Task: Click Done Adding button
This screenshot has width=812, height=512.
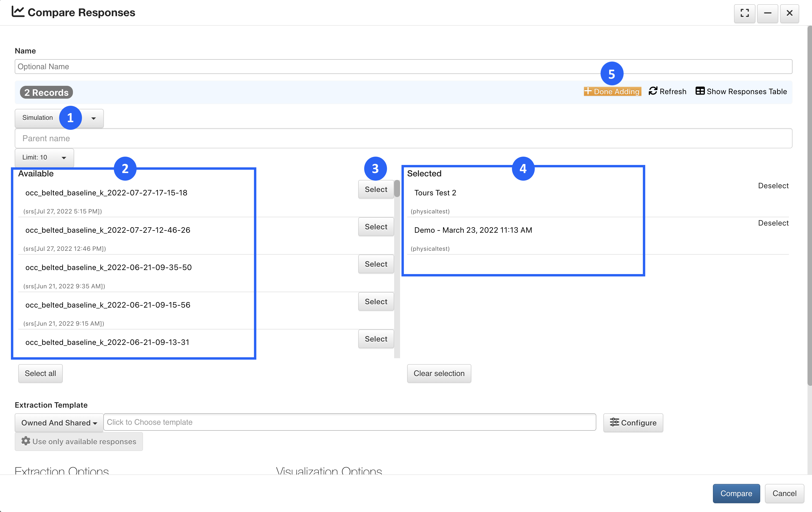Action: (x=612, y=92)
